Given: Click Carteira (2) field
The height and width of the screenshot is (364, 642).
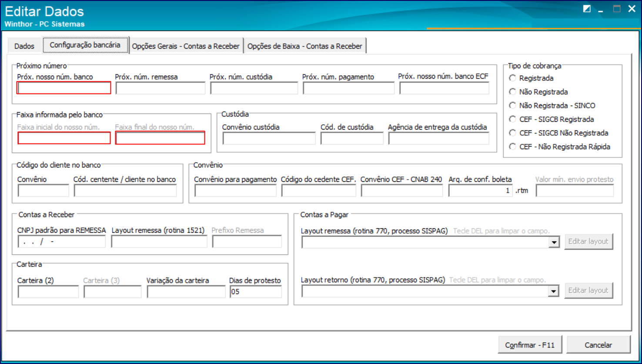Looking at the screenshot, I should coord(48,292).
